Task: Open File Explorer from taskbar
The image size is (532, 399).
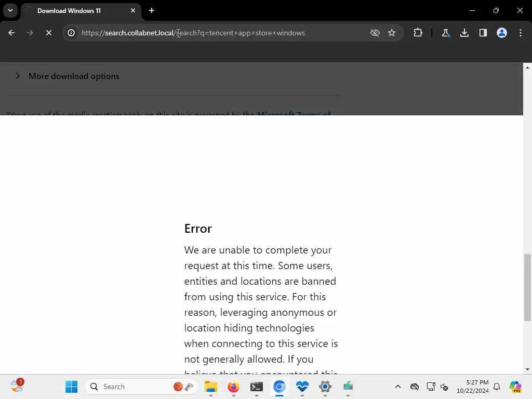Action: click(211, 387)
